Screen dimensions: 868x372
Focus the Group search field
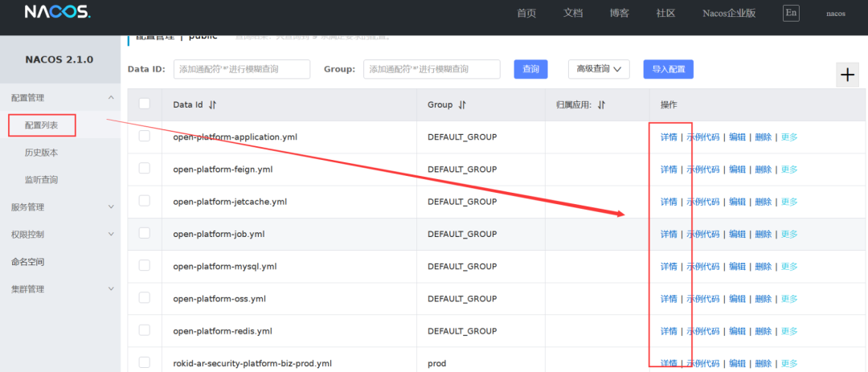(x=432, y=69)
